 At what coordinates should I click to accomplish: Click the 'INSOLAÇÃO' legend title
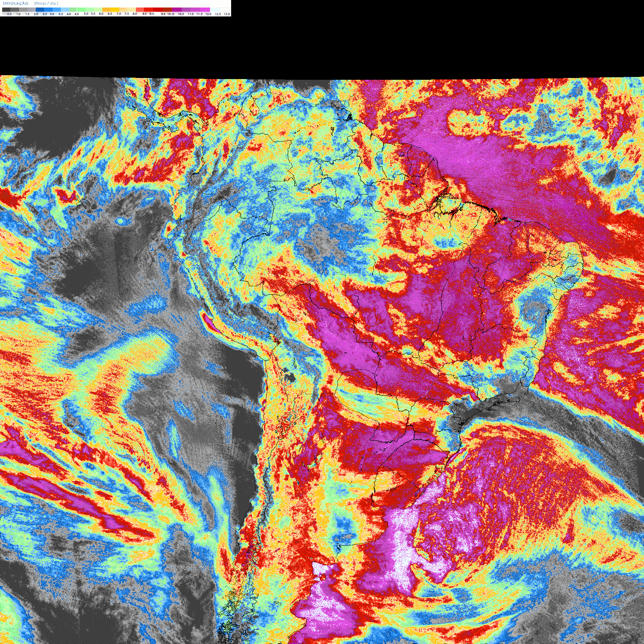(16, 3)
